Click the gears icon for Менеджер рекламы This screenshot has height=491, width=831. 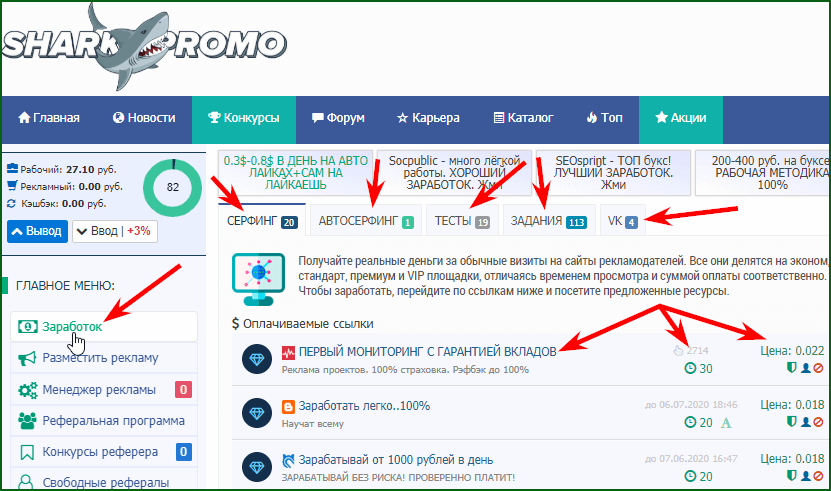click(x=28, y=390)
